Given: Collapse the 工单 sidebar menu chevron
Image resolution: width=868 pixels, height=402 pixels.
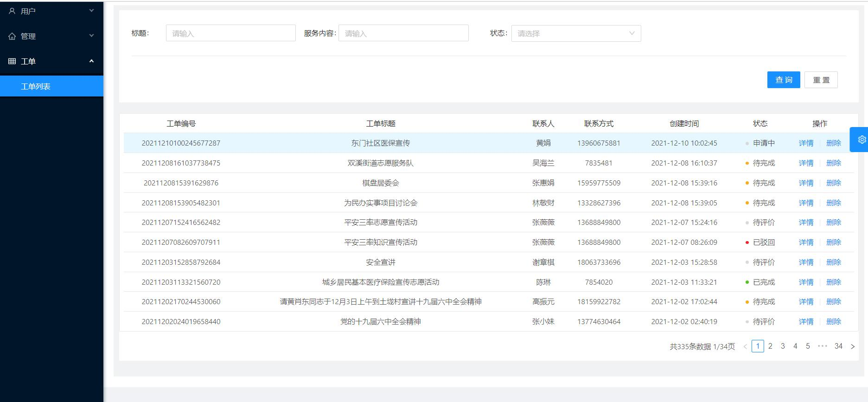Looking at the screenshot, I should point(91,61).
